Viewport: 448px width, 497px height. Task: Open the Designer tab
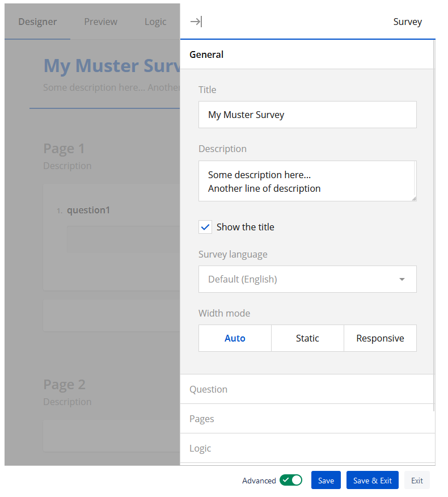tap(37, 22)
